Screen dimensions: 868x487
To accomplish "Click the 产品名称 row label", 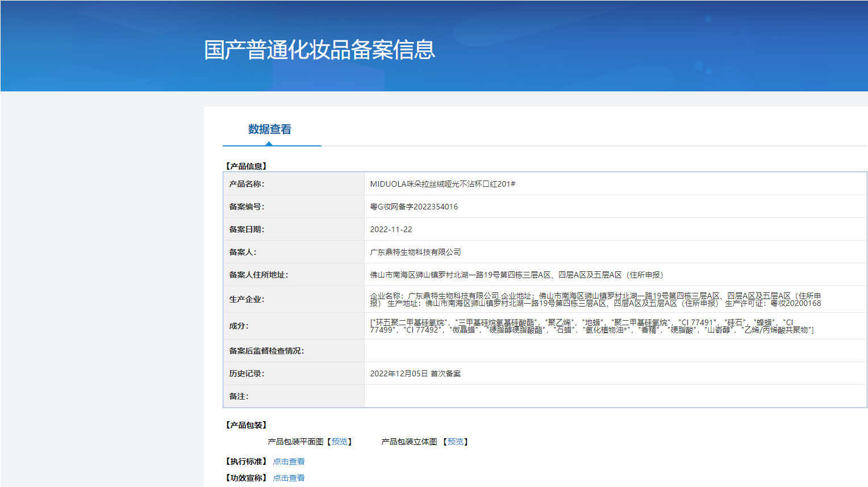I will [247, 184].
